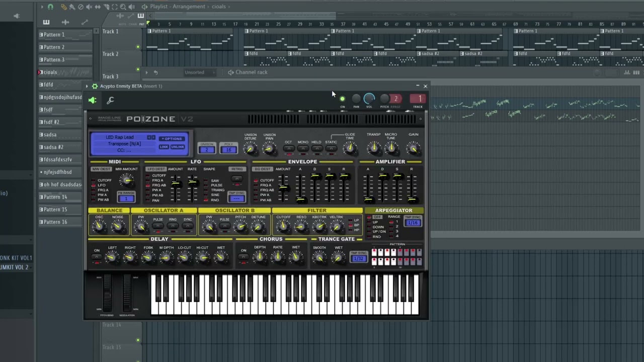Click the first step of Trance Gate pattern
The width and height of the screenshot is (644, 362).
coord(374,252)
